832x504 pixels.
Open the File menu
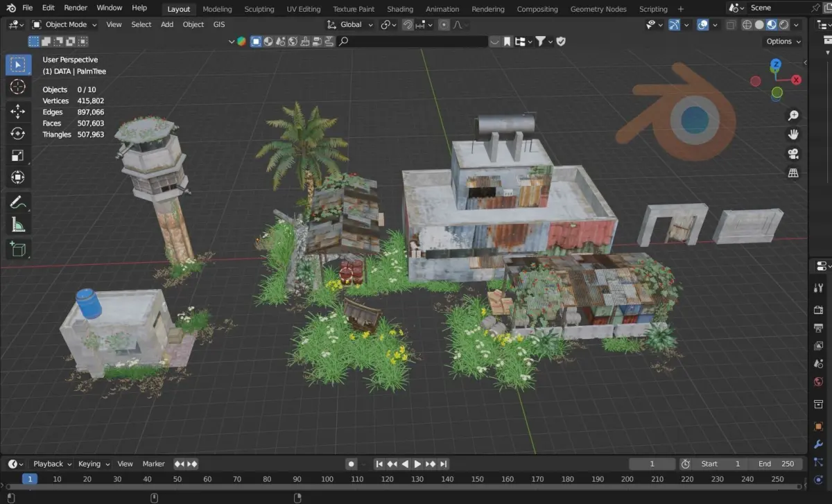point(28,8)
